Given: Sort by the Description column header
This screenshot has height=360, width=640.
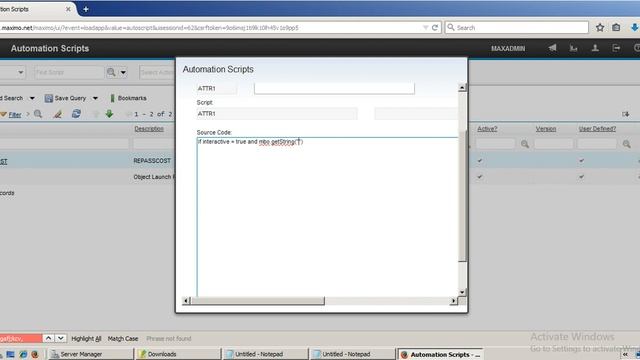Looking at the screenshot, I should [x=149, y=129].
